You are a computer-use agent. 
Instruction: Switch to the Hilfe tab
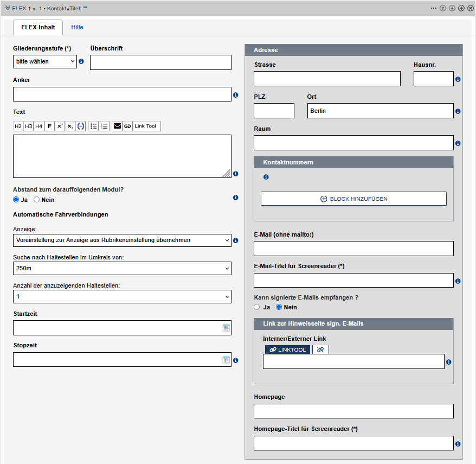point(77,27)
